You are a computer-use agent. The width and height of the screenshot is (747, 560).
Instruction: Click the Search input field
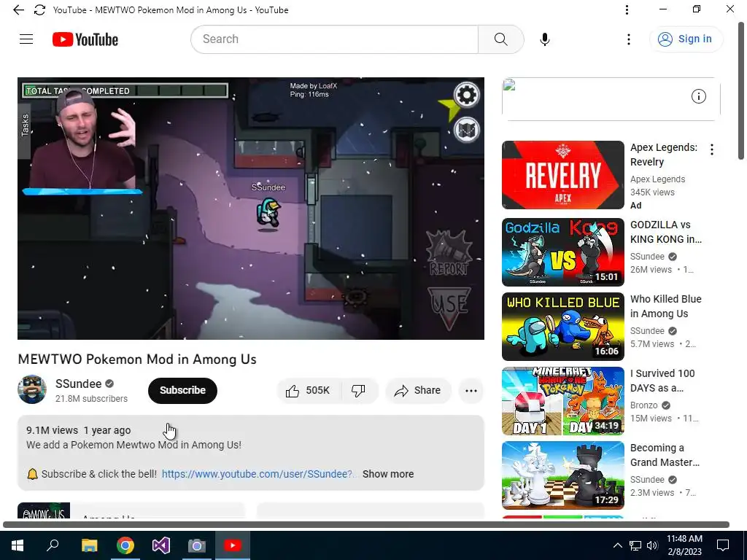(x=334, y=39)
